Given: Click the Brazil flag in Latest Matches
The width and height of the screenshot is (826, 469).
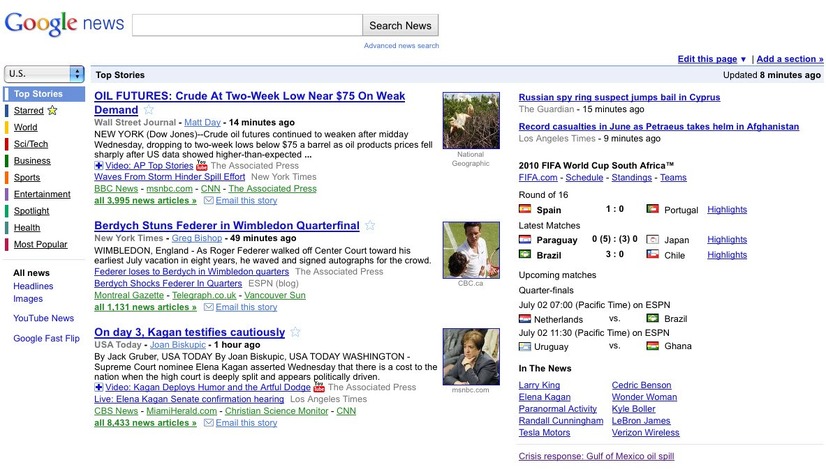Looking at the screenshot, I should 525,255.
